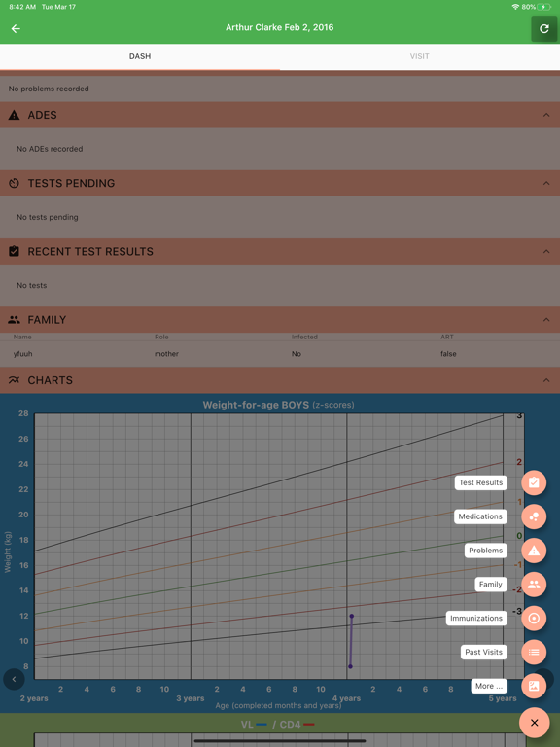
Task: Refresh the patient record
Action: pyautogui.click(x=543, y=28)
